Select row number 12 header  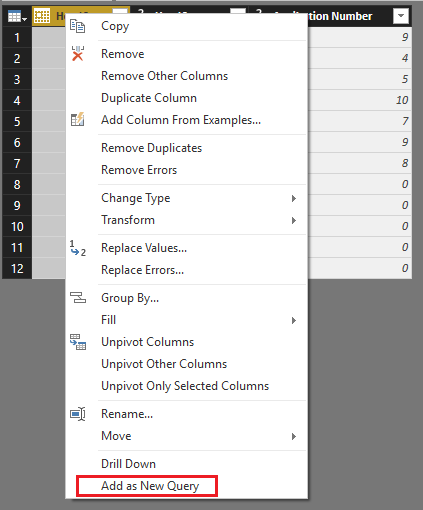pos(17,268)
